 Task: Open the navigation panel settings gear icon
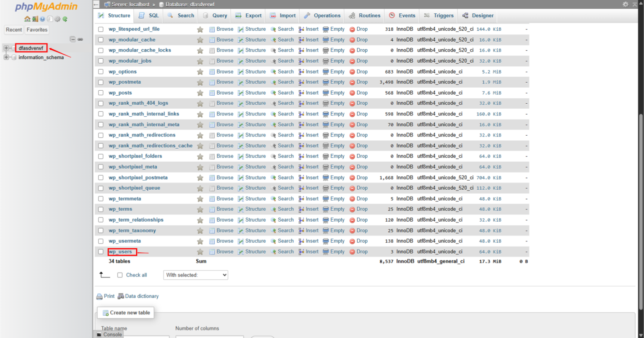point(57,19)
